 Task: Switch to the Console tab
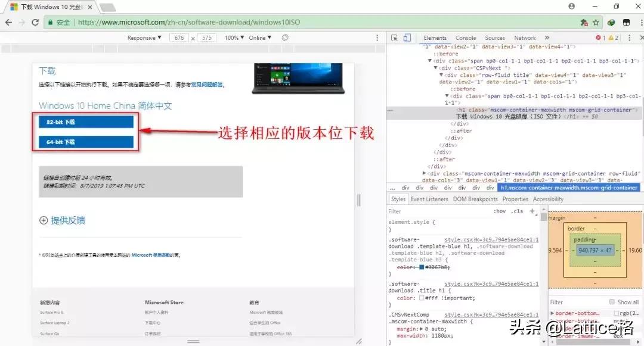pos(466,37)
